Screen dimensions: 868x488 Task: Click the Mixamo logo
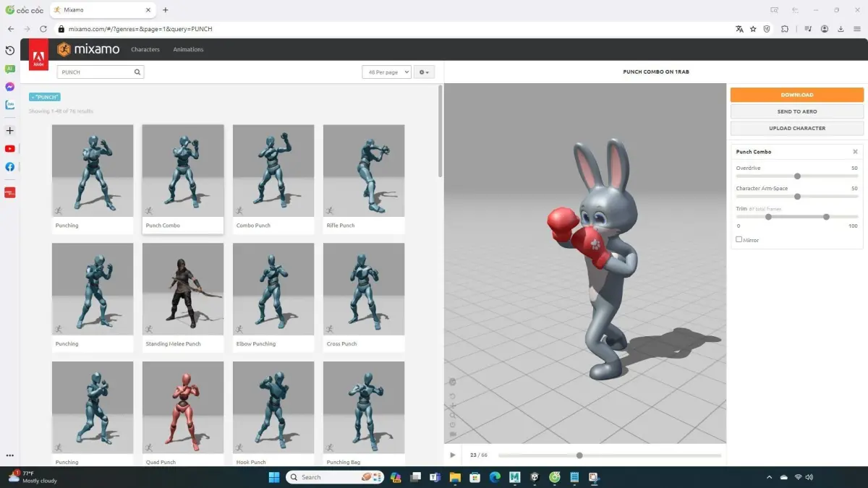(x=90, y=49)
